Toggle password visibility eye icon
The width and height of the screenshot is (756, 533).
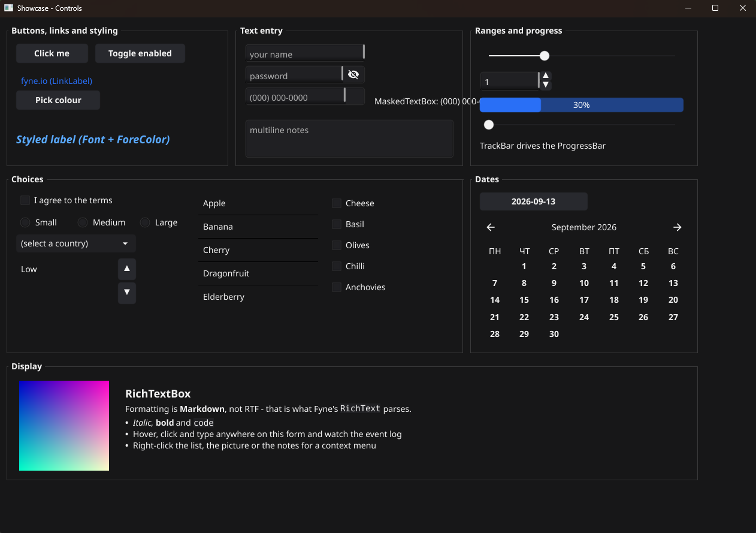353,74
